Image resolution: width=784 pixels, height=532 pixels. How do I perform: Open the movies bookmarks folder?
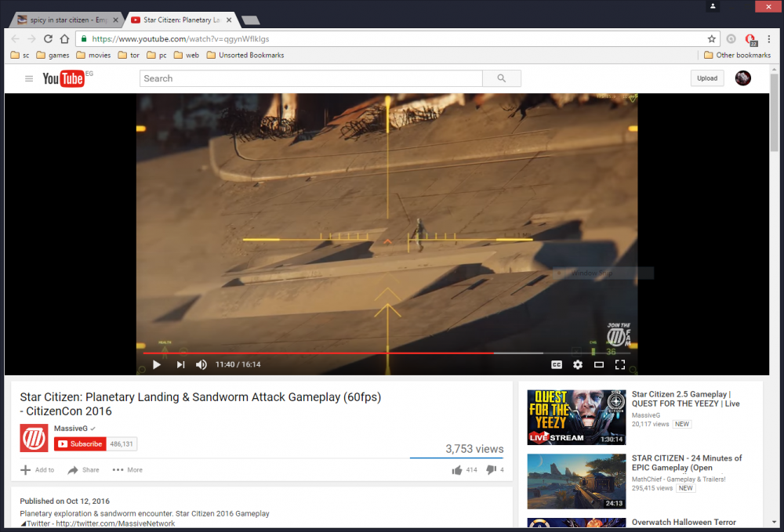93,55
